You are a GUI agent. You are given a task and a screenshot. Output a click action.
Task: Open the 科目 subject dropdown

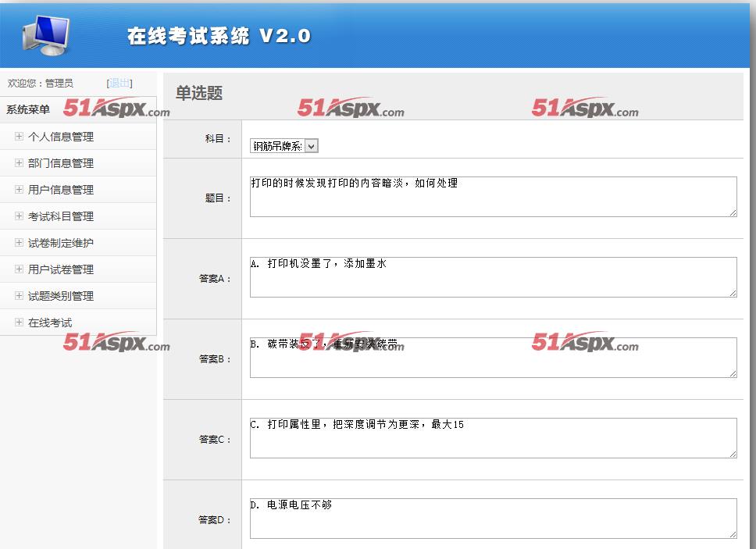pos(311,145)
